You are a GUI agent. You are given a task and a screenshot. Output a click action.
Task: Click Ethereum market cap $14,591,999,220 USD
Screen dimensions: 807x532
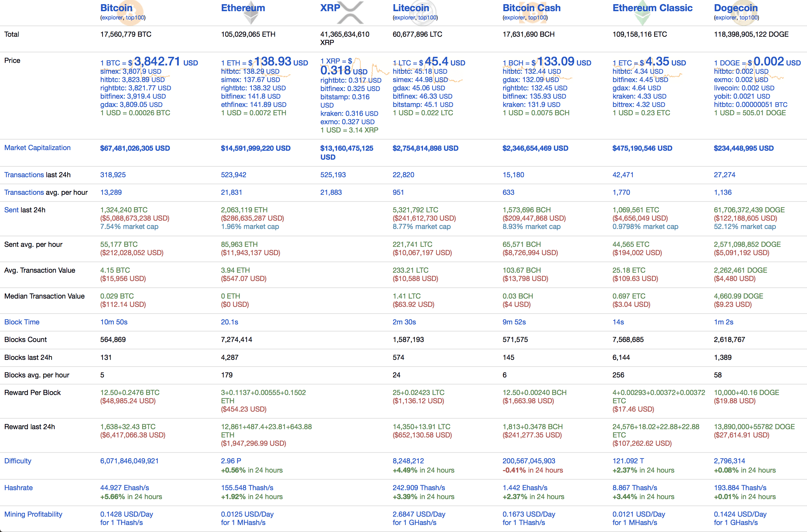click(x=256, y=148)
